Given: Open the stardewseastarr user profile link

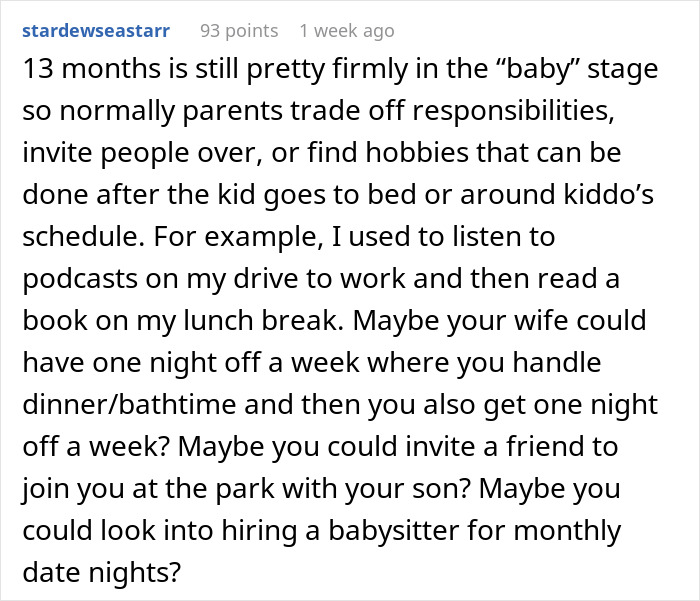Looking at the screenshot, I should (95, 31).
